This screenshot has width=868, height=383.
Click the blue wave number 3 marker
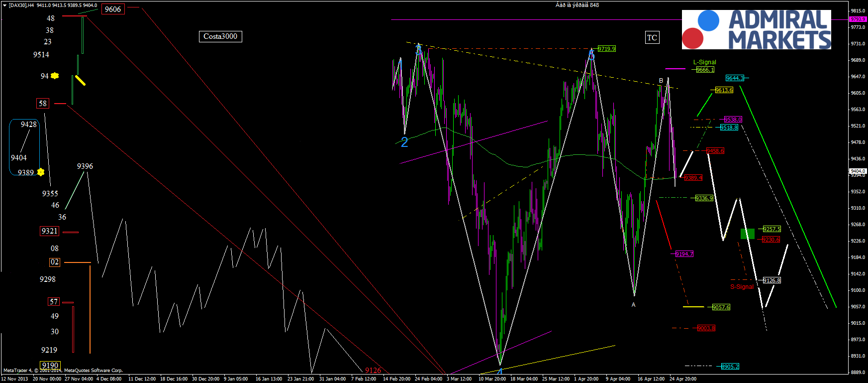[418, 50]
